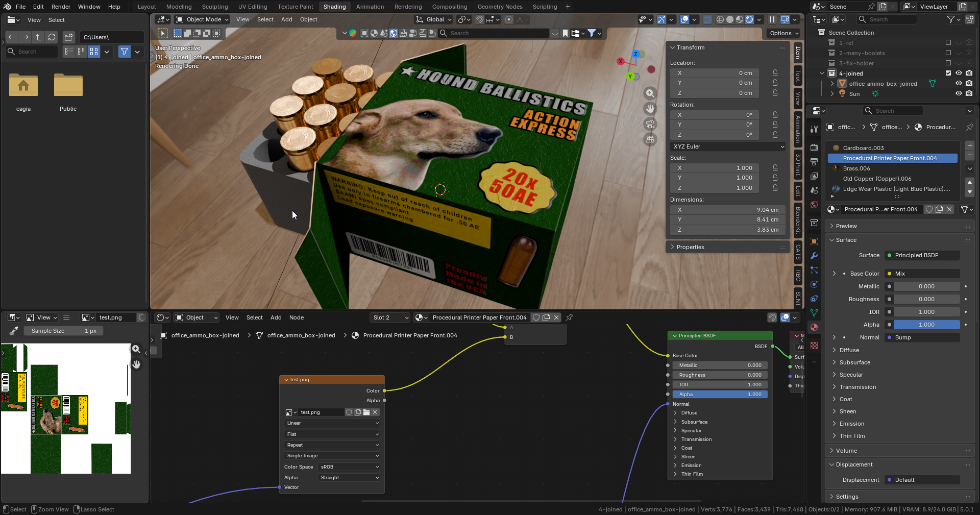Open the XYZ Euler rotation mode dropdown

coord(728,146)
